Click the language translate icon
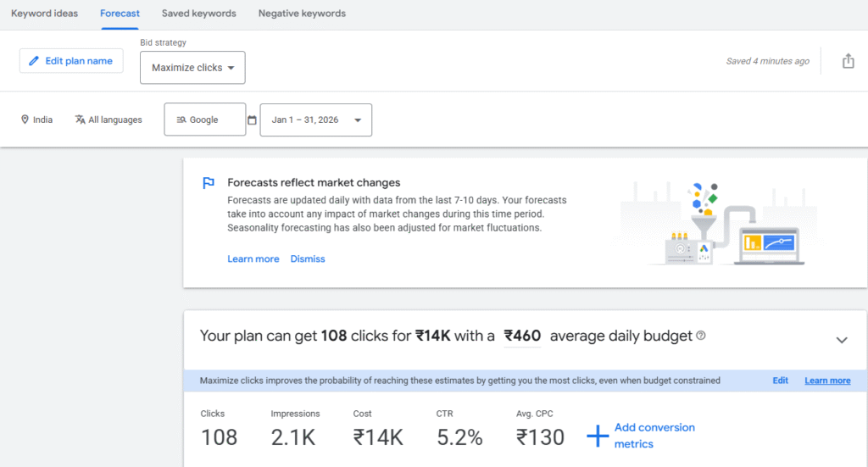The height and width of the screenshot is (467, 868). (x=81, y=120)
